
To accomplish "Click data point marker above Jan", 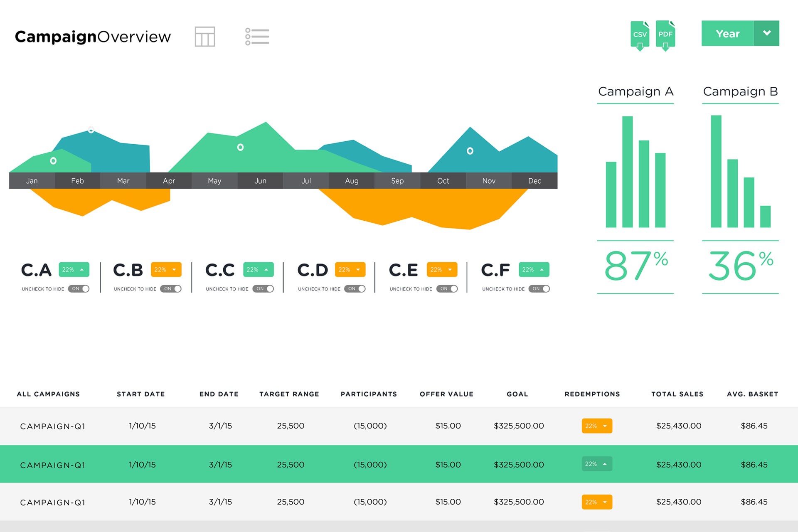I will click(53, 161).
